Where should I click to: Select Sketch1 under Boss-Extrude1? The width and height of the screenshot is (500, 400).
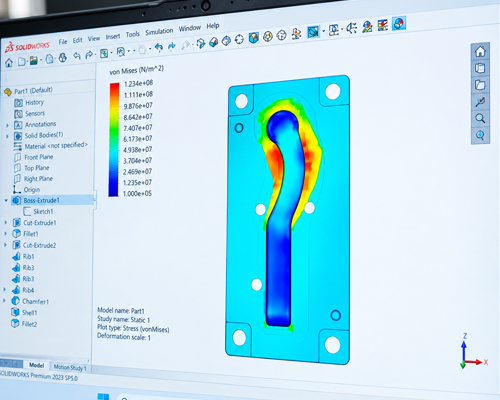click(x=43, y=211)
